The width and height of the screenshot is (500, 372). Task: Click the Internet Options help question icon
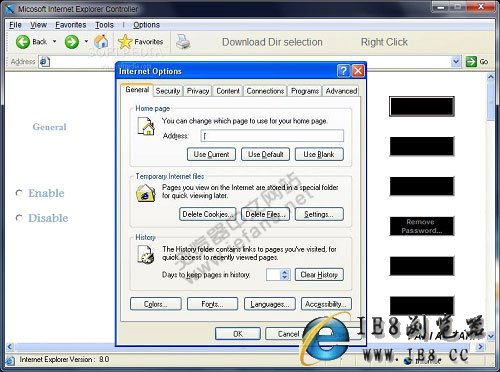pyautogui.click(x=343, y=71)
